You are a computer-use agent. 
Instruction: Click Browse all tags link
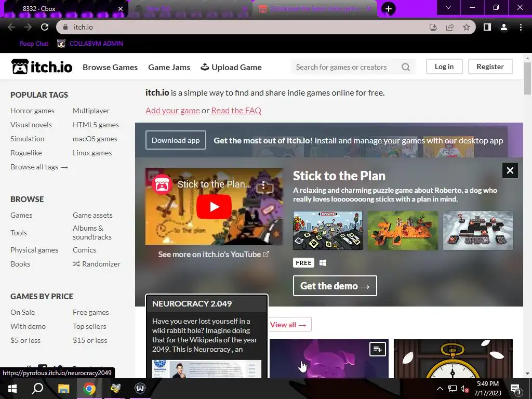[39, 167]
